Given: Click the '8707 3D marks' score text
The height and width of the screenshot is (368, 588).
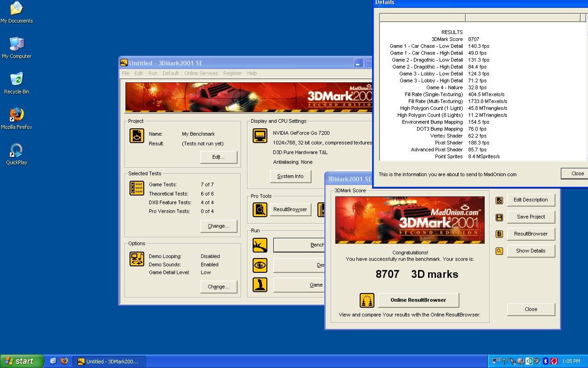Looking at the screenshot, I should [417, 274].
